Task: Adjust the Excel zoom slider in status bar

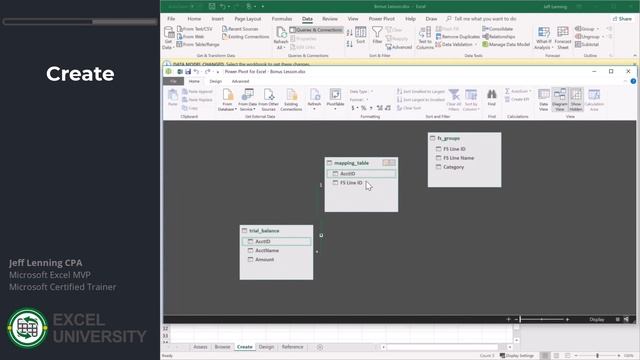Action: (597, 356)
